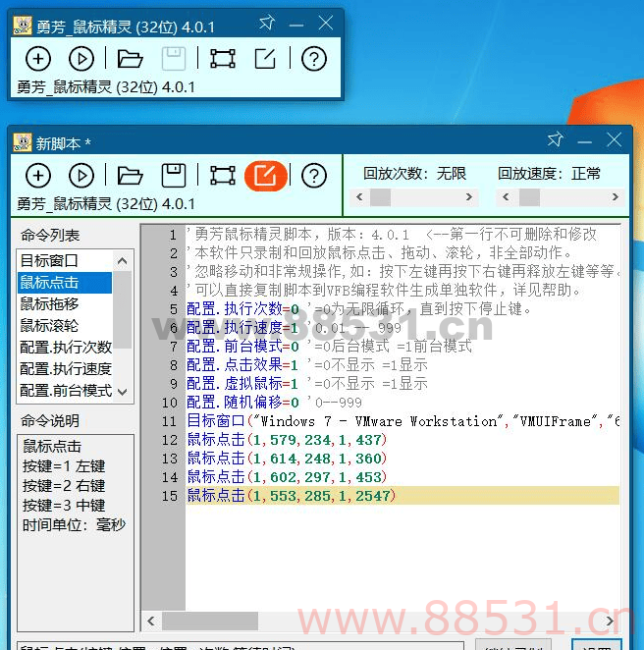
Task: Select 配置.前台模式 in command list
Action: tap(65, 391)
